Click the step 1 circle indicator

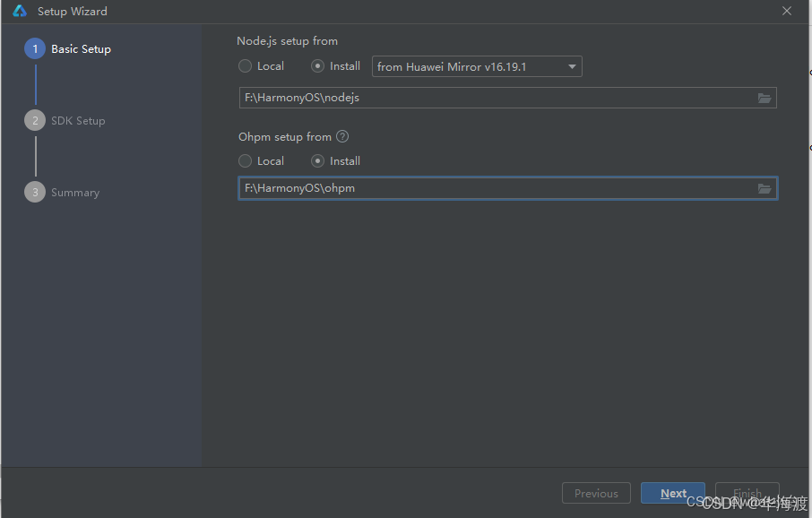(x=35, y=48)
